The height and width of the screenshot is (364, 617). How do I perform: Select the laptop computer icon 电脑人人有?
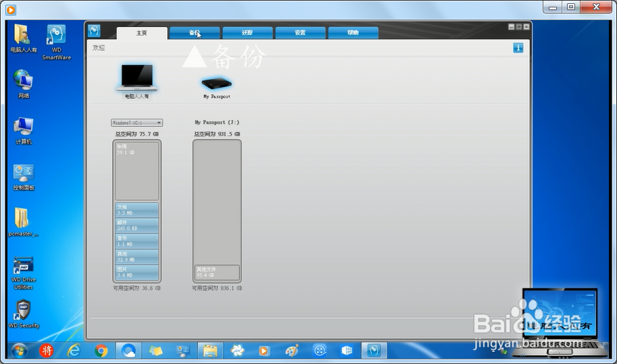point(137,81)
